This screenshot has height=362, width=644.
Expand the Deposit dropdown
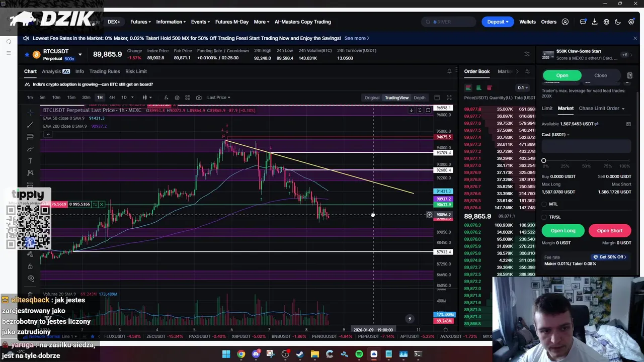[x=498, y=22]
